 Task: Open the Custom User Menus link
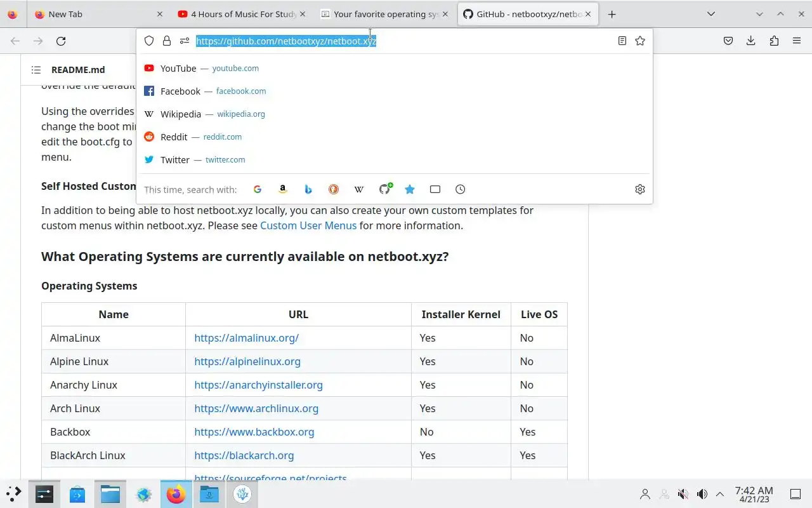pos(308,225)
